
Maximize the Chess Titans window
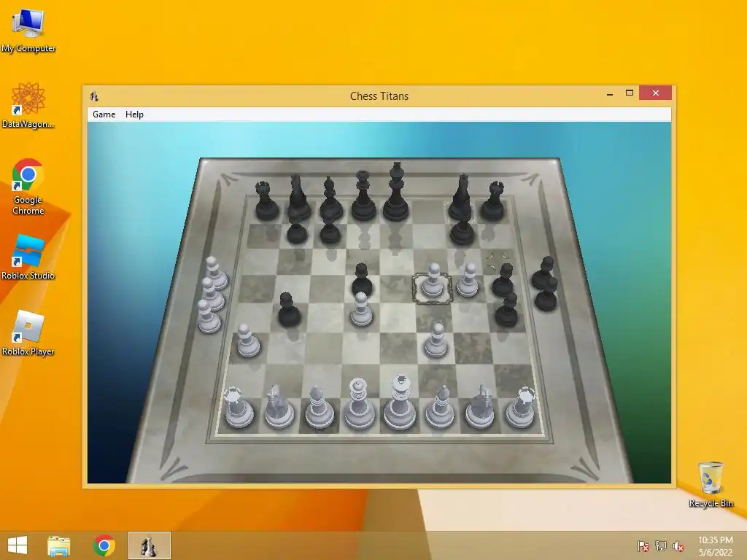pyautogui.click(x=630, y=93)
